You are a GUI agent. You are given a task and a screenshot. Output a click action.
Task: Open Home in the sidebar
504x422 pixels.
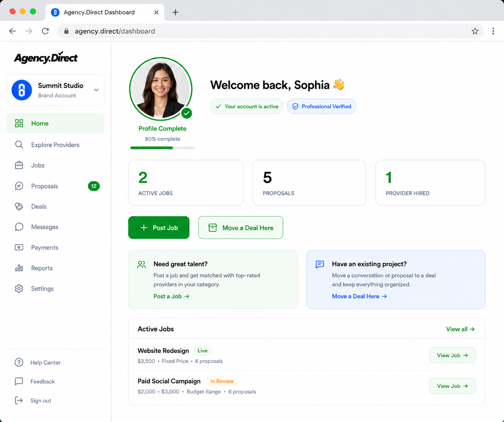point(55,123)
